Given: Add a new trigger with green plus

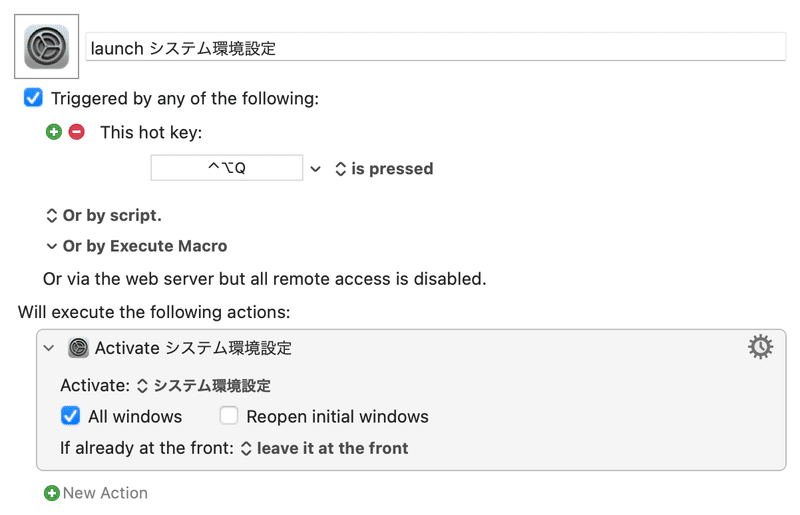Looking at the screenshot, I should (x=54, y=132).
